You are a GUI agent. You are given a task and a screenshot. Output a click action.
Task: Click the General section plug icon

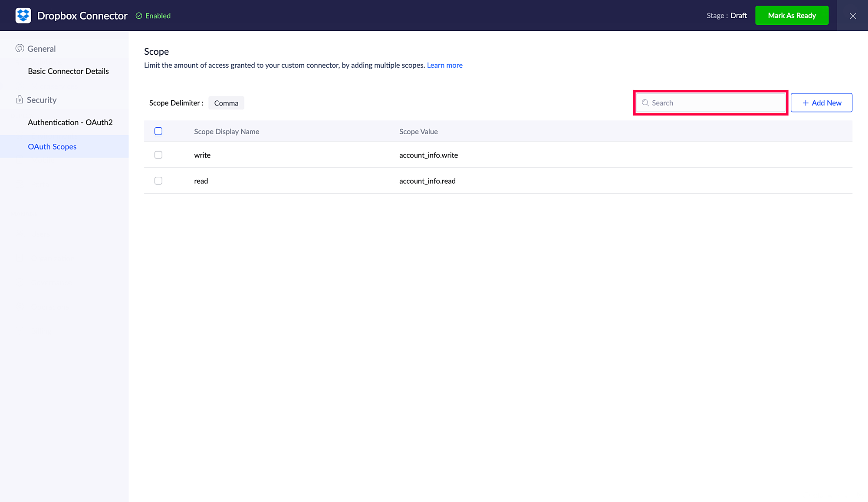20,48
